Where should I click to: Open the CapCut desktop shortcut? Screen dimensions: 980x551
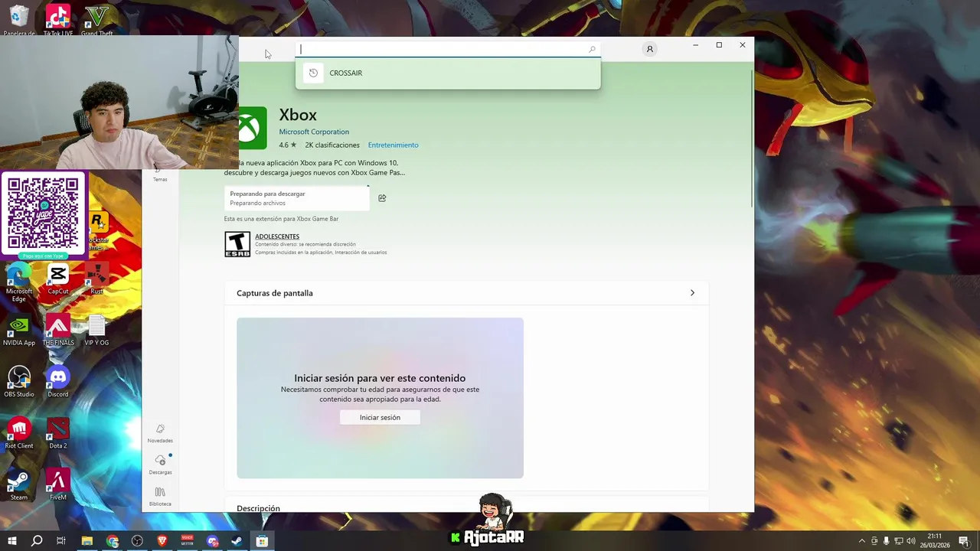tap(58, 279)
